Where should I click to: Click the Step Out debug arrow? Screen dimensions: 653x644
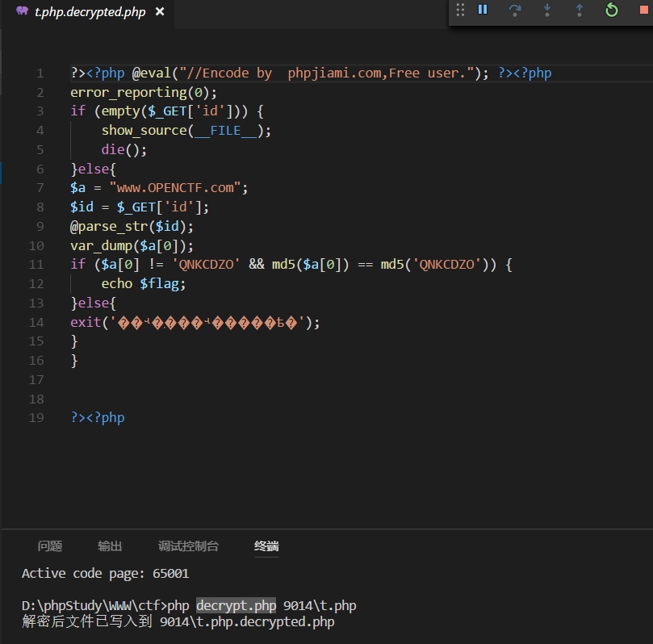(x=580, y=10)
